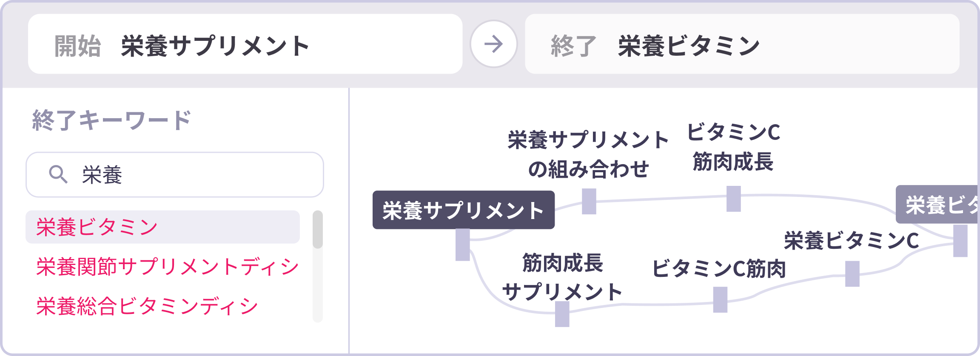Click the magnifier search icon
Image resolution: width=980 pixels, height=356 pixels.
coord(58,174)
